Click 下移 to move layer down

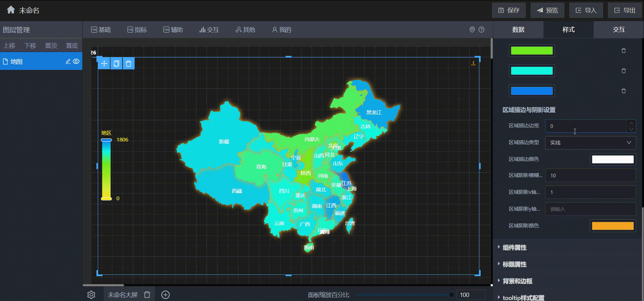tap(30, 46)
